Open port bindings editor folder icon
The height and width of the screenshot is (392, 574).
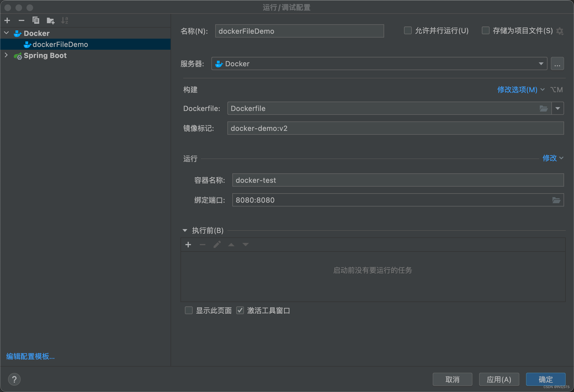pos(556,200)
